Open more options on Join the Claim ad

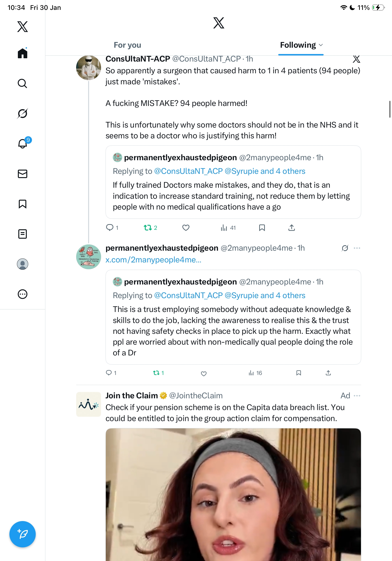(357, 396)
